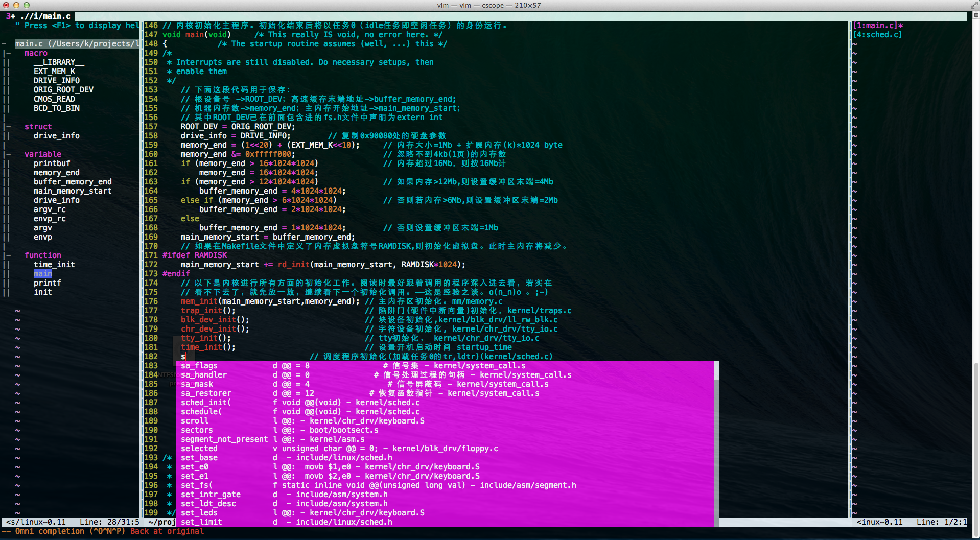The height and width of the screenshot is (540, 980).
Task: Click the green zoom window button
Action: point(27,5)
